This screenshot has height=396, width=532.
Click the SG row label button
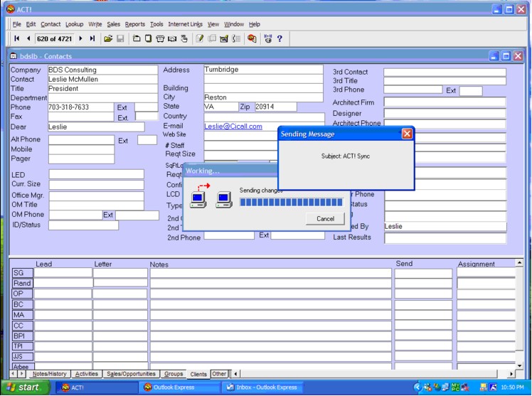coord(22,273)
